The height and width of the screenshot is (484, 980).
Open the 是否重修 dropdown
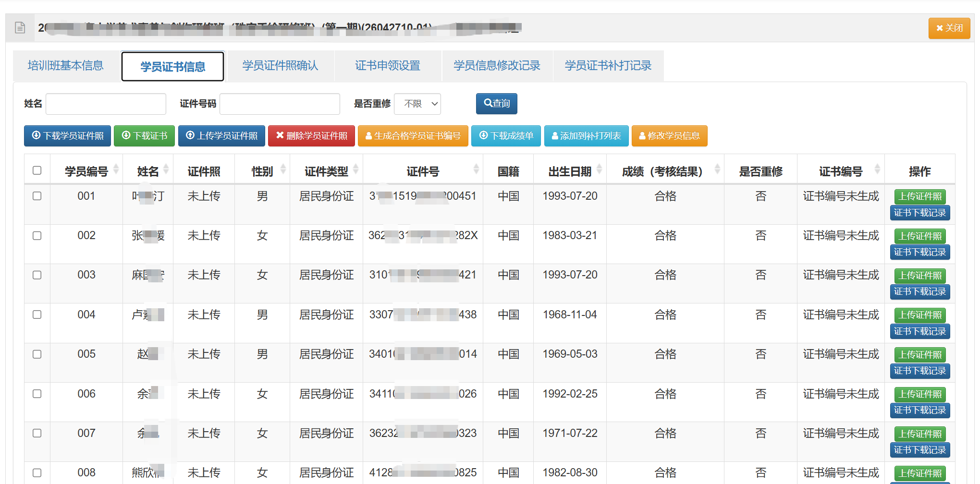[417, 104]
